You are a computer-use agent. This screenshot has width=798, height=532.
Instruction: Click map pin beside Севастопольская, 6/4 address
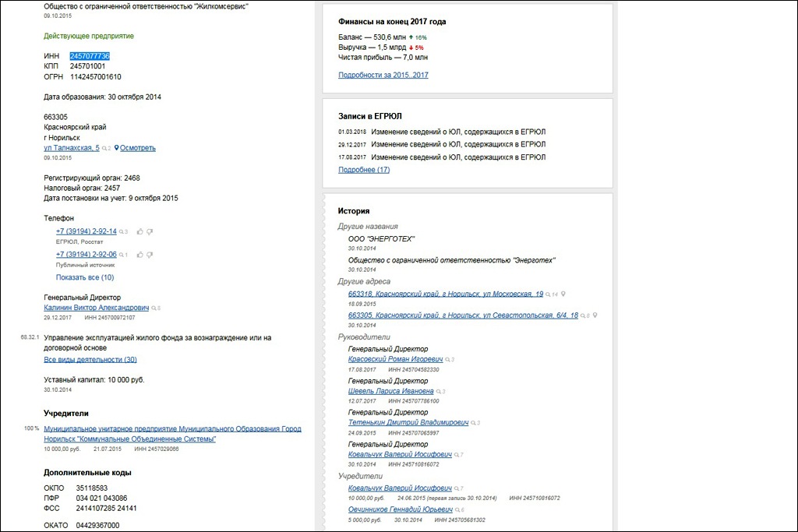coord(595,315)
